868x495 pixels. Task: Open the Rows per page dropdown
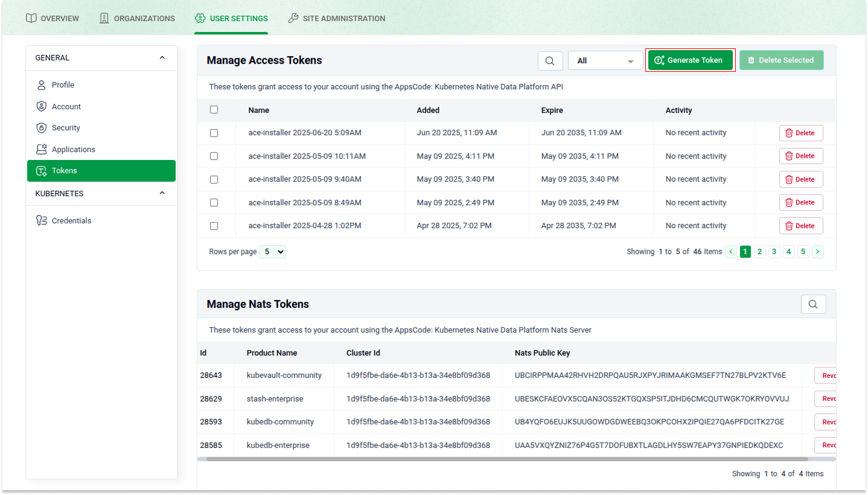[x=272, y=251]
